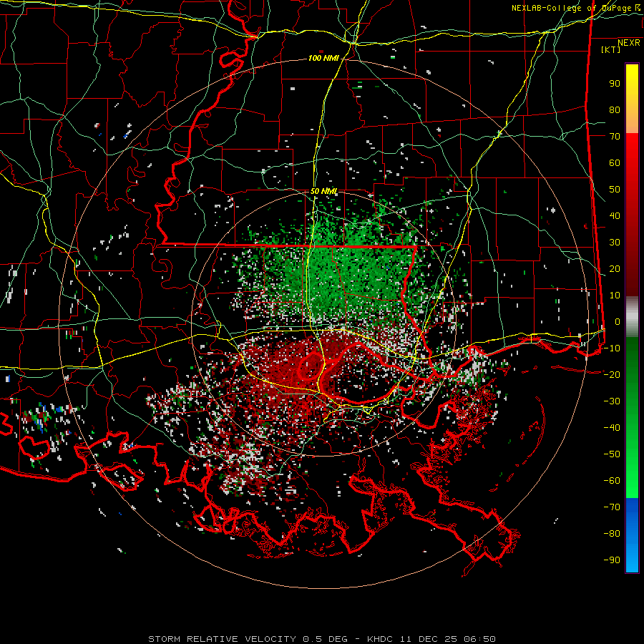This screenshot has height=644, width=644.
Task: Click the gray zero-velocity segment of color bar
Action: [632, 317]
